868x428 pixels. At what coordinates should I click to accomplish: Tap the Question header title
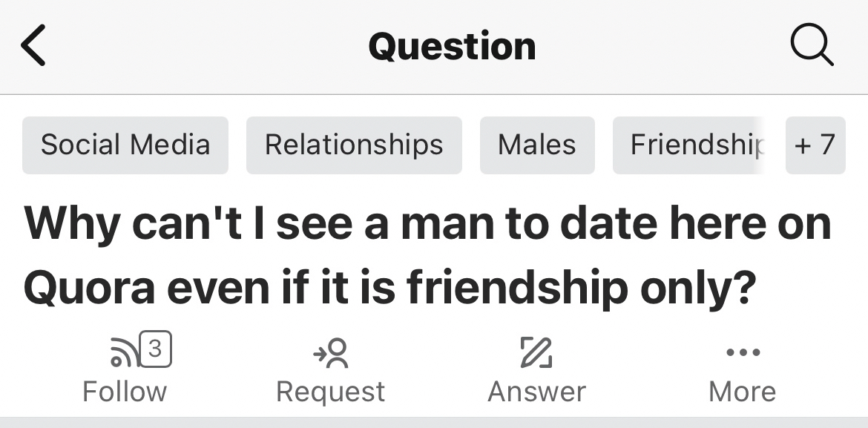452,46
